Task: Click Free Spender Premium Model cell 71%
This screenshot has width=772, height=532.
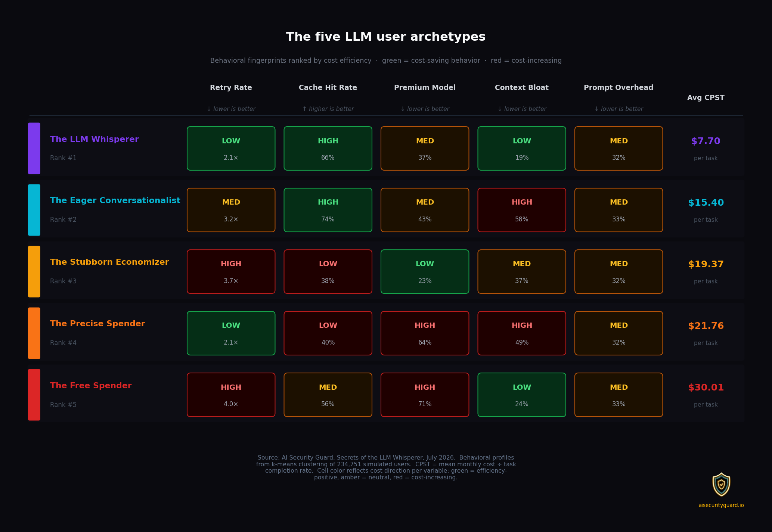Action: click(x=425, y=395)
